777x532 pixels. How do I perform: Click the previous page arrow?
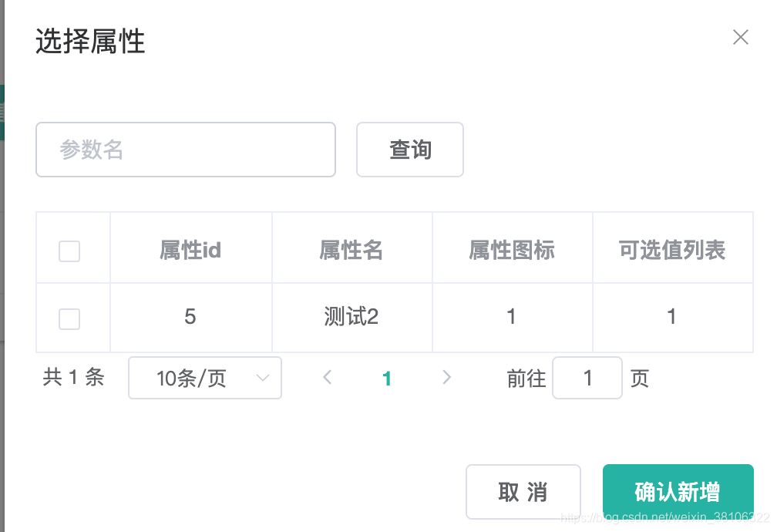click(327, 378)
